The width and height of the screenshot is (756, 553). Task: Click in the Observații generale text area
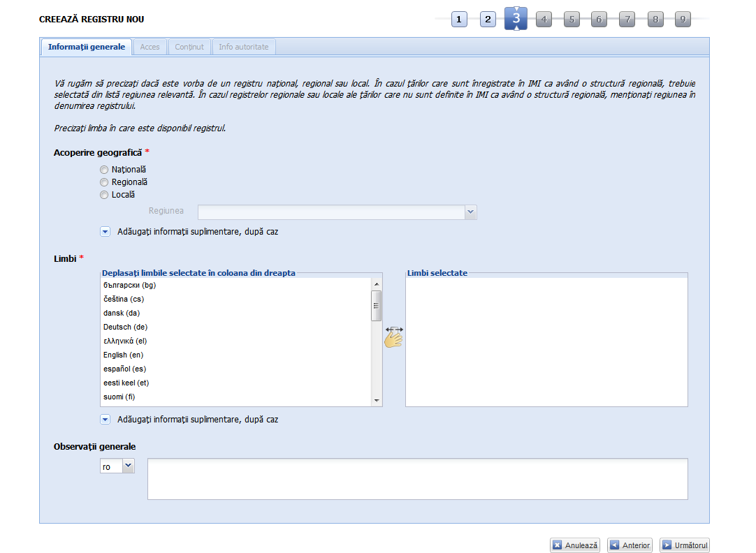coord(417,479)
